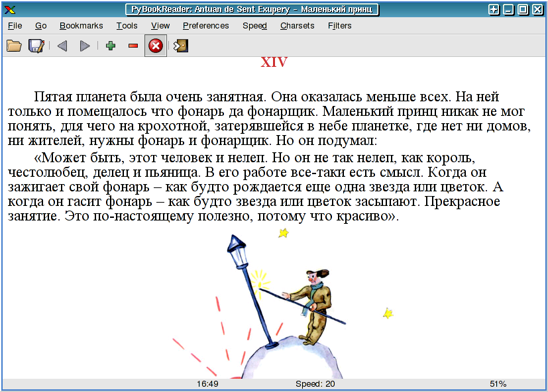Click the red X stop toolbar button
This screenshot has width=548, height=392.
156,46
